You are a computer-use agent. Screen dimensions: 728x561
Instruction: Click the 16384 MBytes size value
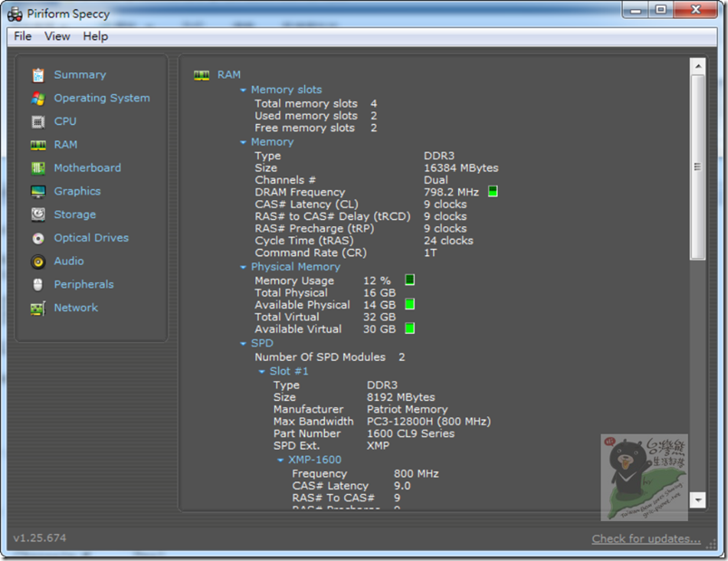click(461, 168)
